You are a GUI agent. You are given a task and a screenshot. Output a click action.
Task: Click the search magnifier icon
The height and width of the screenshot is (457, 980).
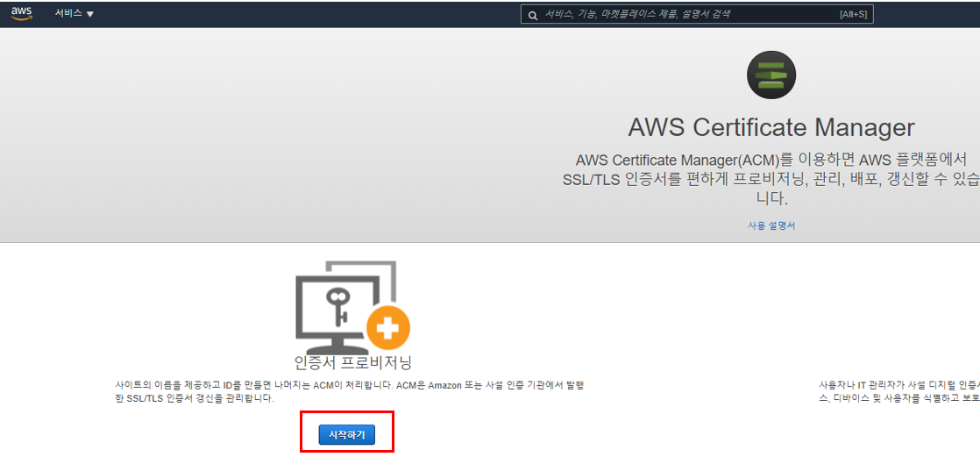532,15
